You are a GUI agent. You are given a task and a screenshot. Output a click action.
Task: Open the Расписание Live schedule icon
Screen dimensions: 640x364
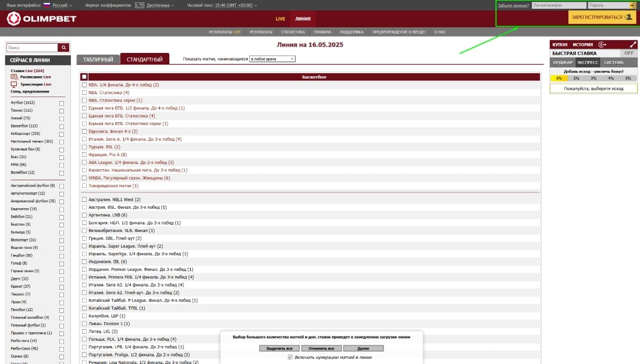tap(14, 77)
